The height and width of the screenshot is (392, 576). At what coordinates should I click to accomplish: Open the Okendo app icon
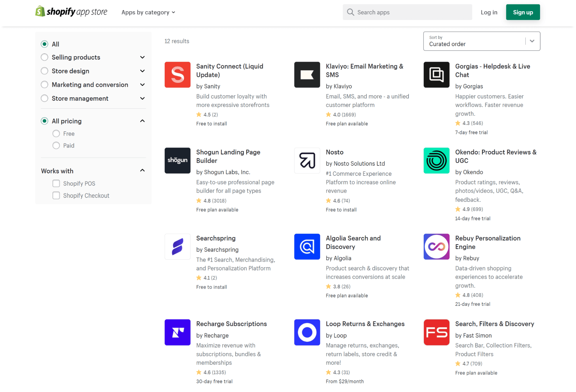(436, 161)
